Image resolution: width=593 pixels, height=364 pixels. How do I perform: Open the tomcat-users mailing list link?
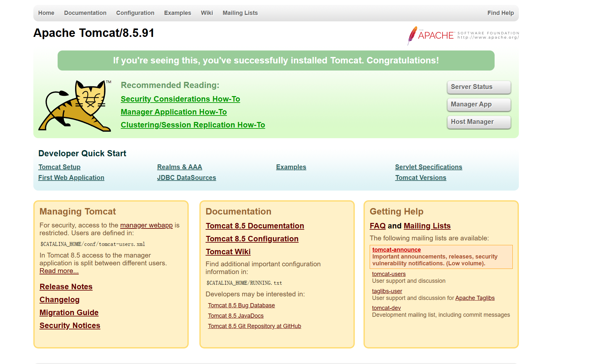389,274
